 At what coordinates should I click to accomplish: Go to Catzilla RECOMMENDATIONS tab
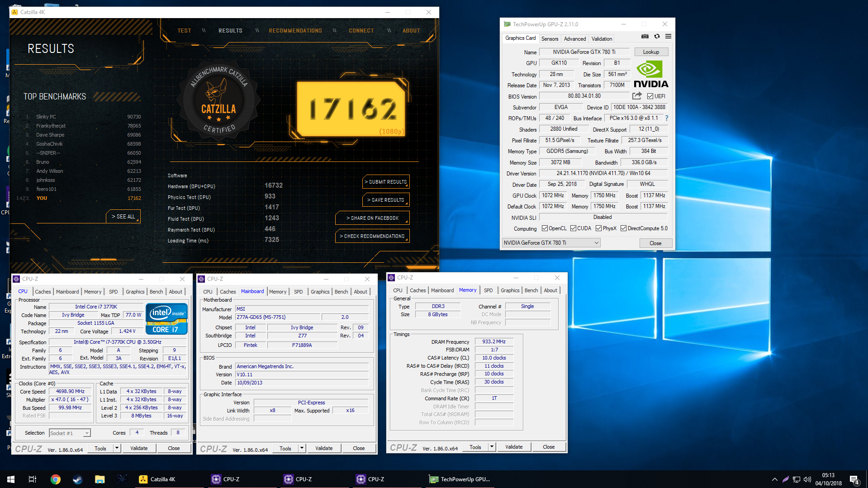[x=295, y=31]
